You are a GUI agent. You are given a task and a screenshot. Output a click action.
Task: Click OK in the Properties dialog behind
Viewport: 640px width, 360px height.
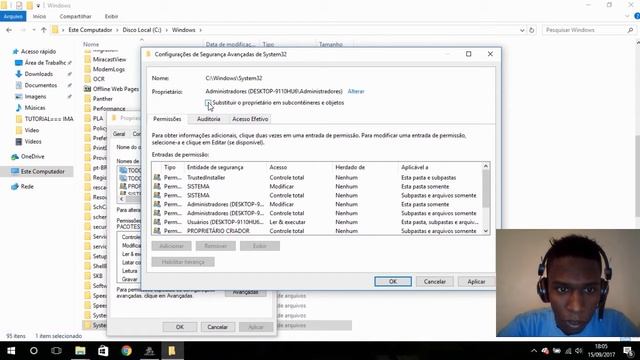(180, 327)
